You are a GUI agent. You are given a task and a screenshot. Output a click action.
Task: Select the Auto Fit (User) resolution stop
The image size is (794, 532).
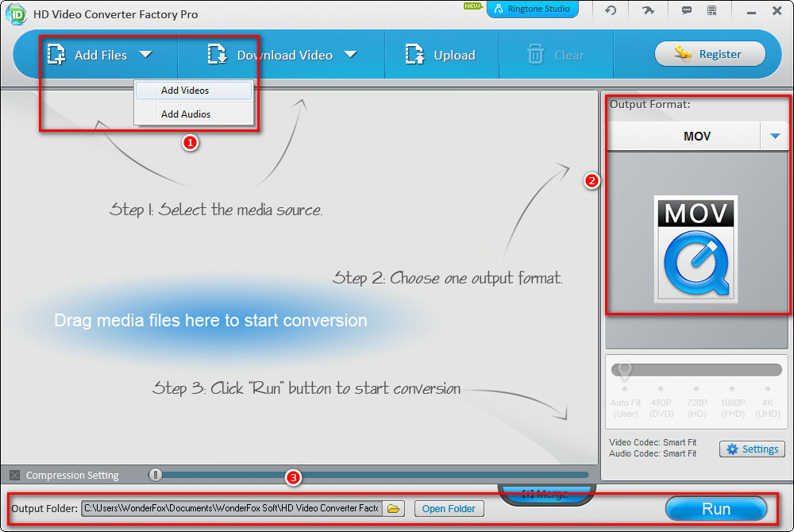tap(626, 403)
